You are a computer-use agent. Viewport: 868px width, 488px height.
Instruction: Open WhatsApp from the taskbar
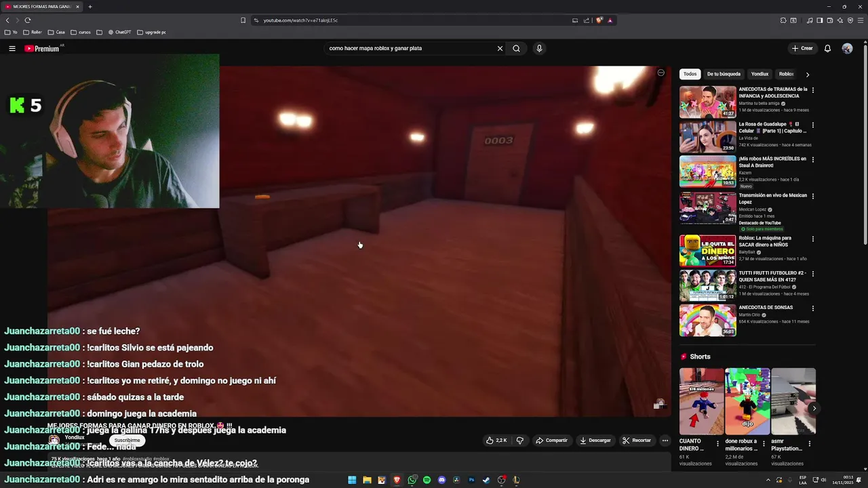tap(412, 480)
